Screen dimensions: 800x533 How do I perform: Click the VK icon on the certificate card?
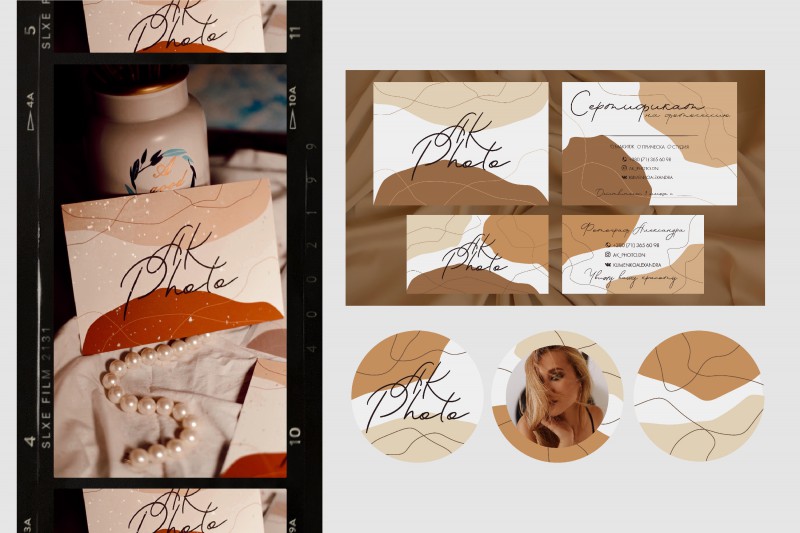pos(624,177)
